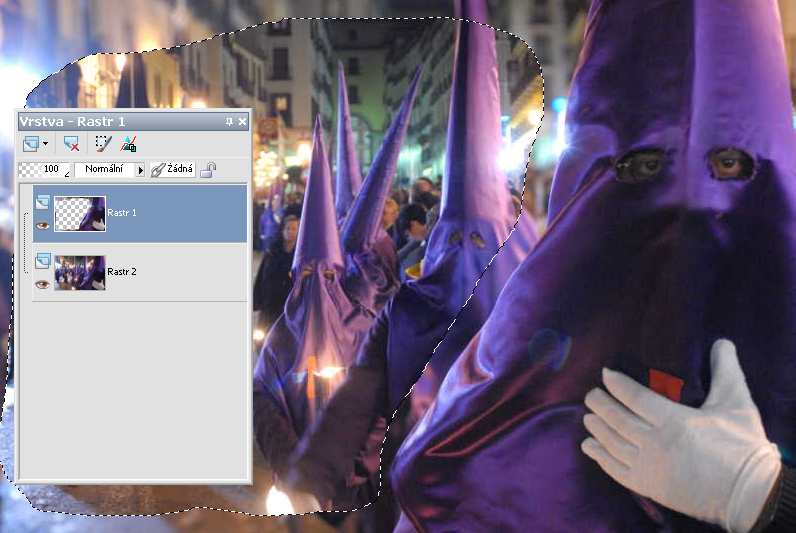Pin the Vrstva palette with auto-hide icon
The height and width of the screenshot is (533, 796).
[229, 121]
